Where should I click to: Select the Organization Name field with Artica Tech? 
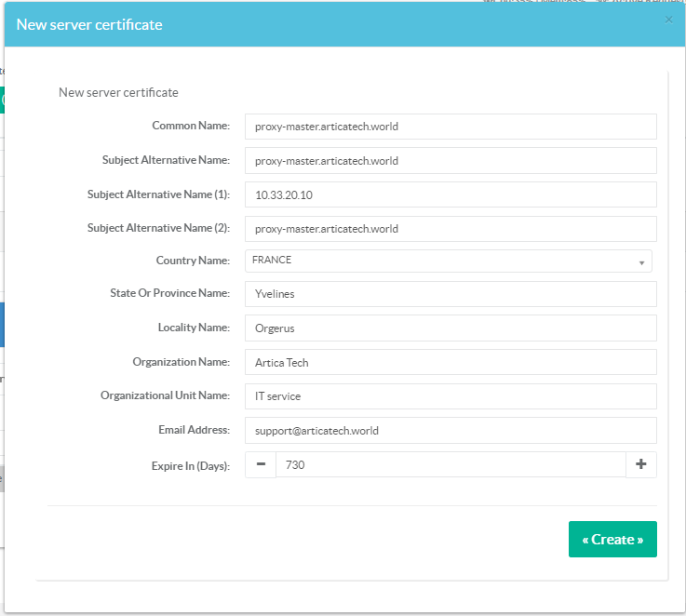(x=451, y=362)
